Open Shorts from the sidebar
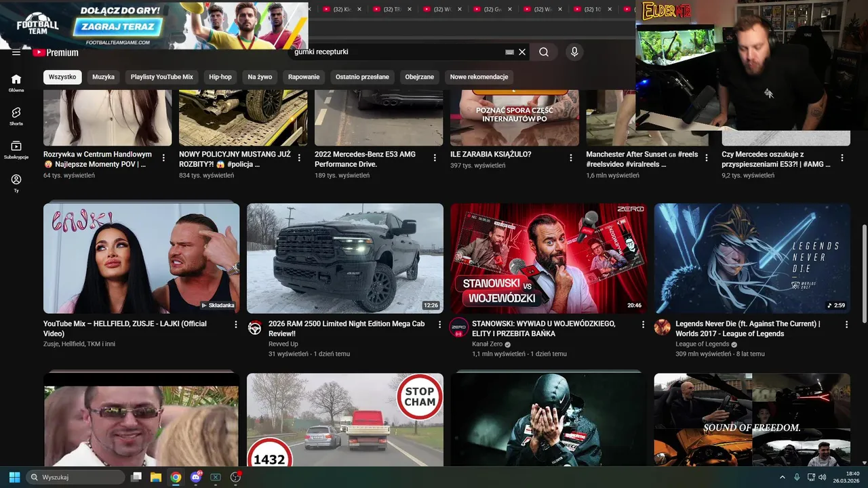This screenshot has height=488, width=868. [16, 116]
